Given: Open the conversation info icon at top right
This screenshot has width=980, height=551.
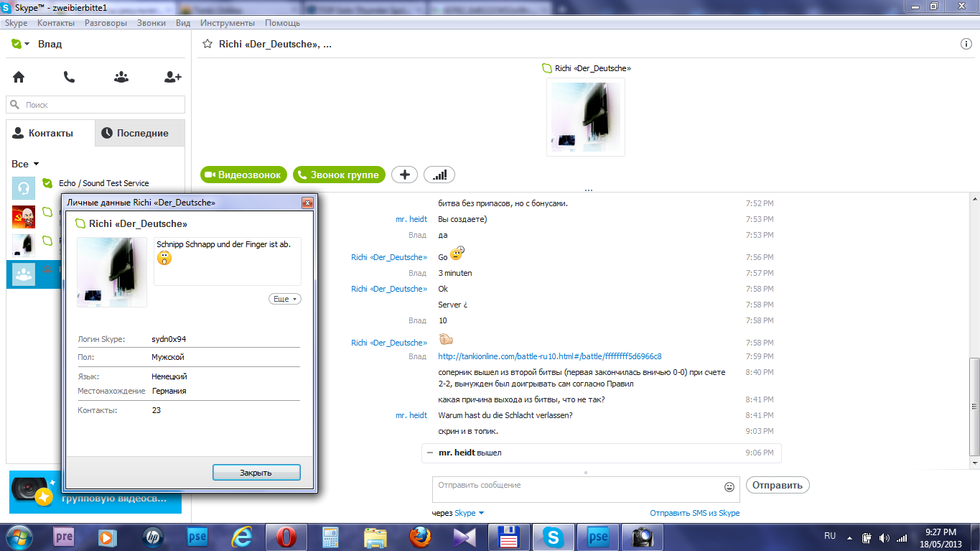Looking at the screenshot, I should point(966,44).
